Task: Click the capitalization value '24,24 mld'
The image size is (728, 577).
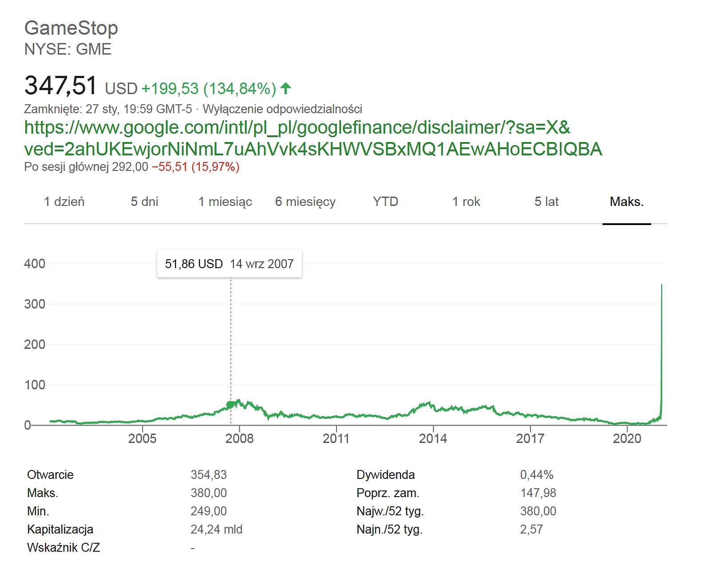Action: [217, 530]
